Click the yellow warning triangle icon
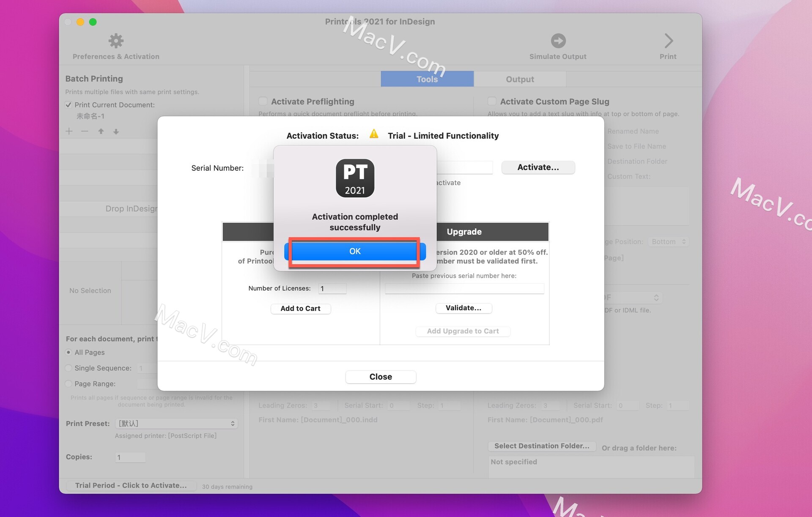Screen dimensions: 812x517 click(374, 134)
